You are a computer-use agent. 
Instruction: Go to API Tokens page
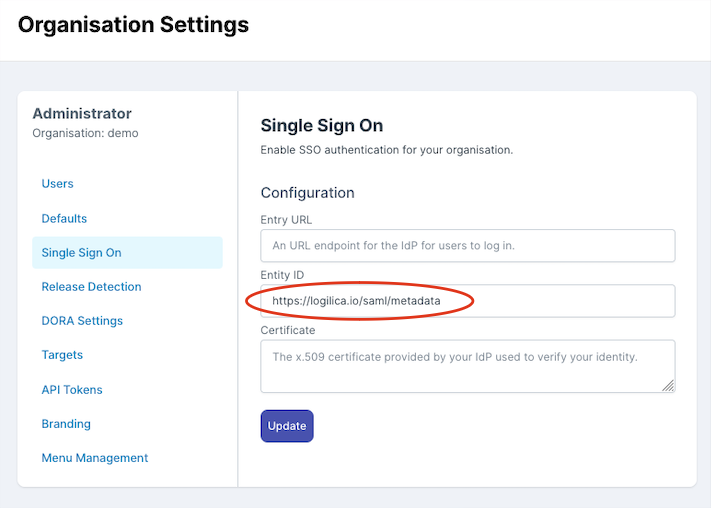pos(72,390)
